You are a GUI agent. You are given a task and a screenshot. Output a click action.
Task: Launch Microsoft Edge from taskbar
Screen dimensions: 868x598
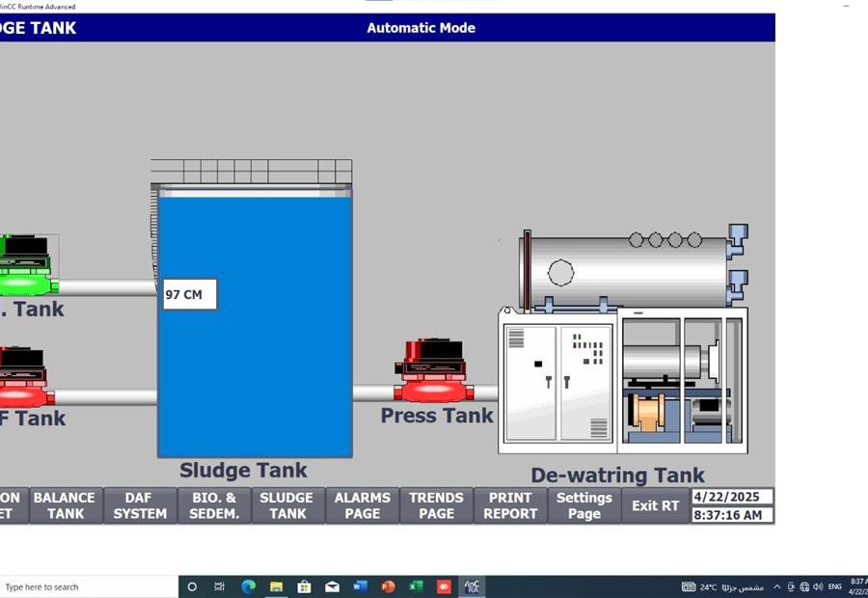[248, 587]
